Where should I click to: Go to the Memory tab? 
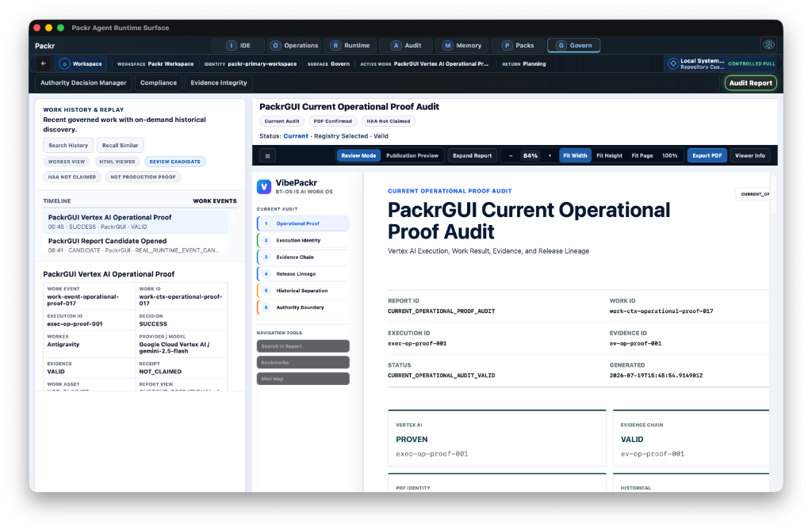pos(462,45)
